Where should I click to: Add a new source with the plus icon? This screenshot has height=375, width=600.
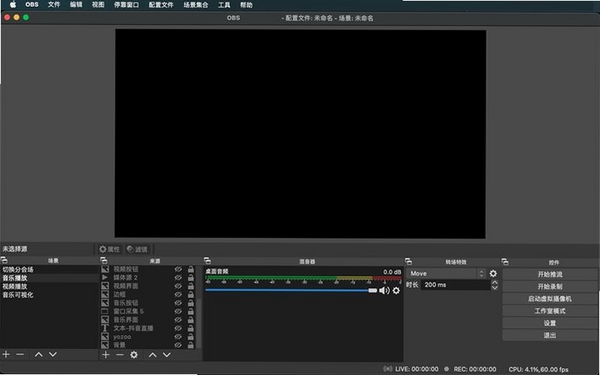coord(106,355)
